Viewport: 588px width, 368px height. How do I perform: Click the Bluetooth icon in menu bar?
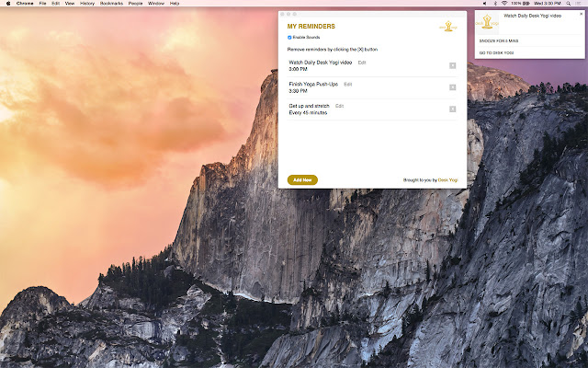tap(494, 4)
